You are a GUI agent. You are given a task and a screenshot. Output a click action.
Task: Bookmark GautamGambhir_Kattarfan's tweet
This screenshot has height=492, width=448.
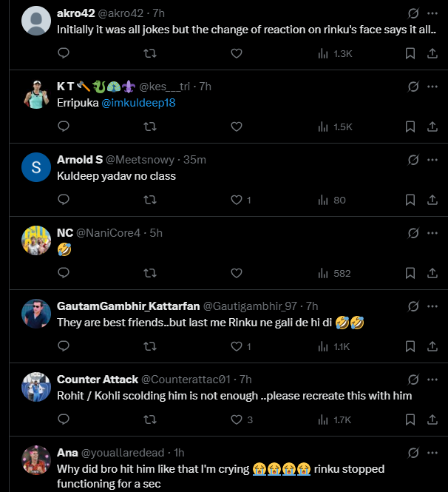coord(410,346)
